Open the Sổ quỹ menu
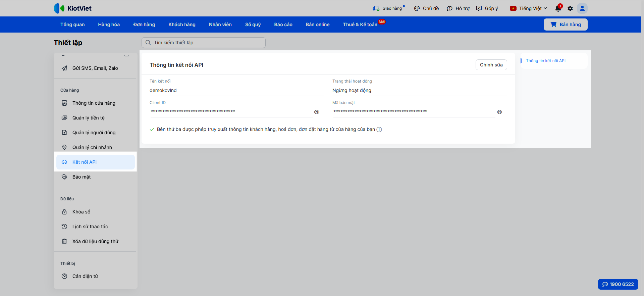 [x=253, y=24]
